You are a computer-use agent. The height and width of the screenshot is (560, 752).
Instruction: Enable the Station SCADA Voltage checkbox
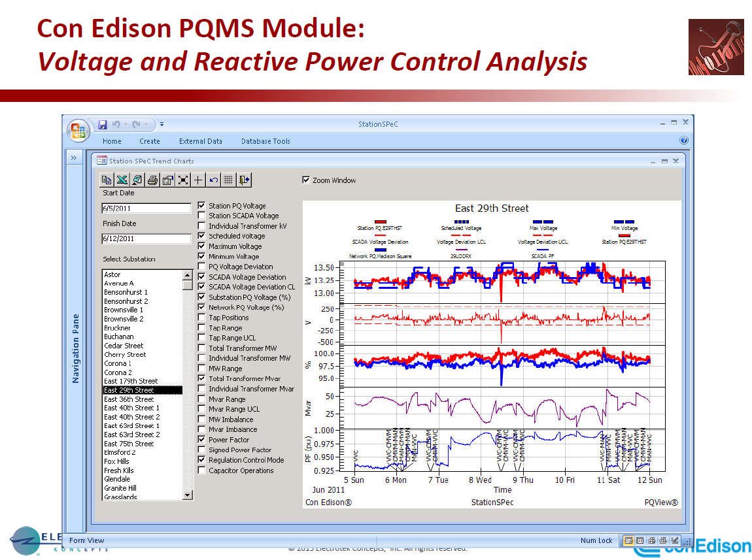201,216
